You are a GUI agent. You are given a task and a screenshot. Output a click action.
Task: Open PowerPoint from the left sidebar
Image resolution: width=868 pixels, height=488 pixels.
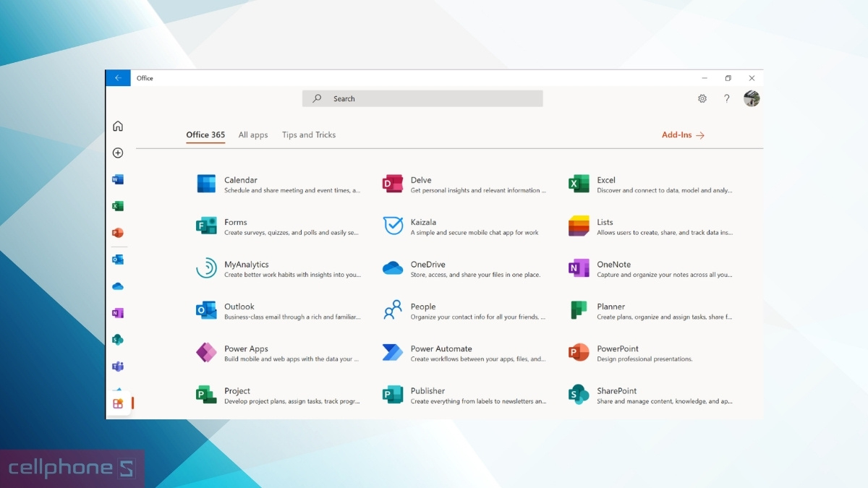pos(118,233)
